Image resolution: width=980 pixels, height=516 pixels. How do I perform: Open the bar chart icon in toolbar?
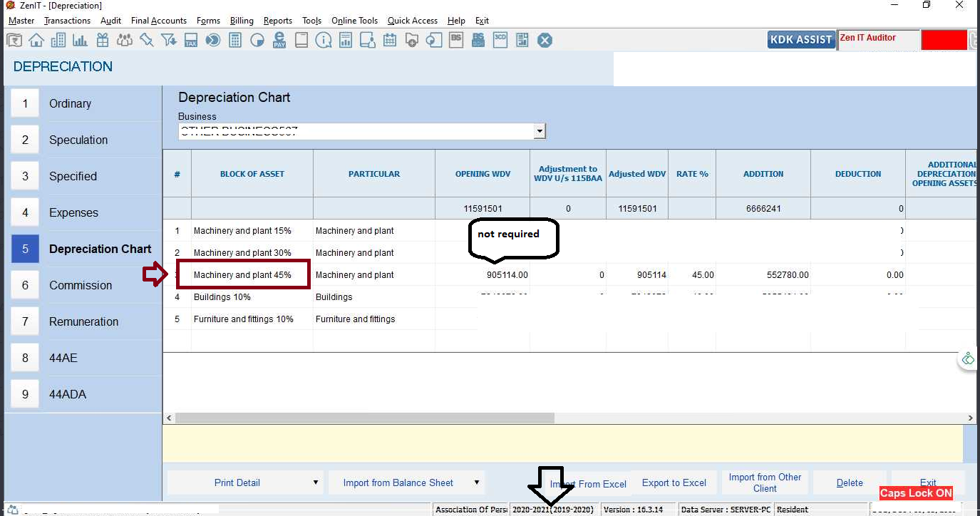(x=80, y=40)
